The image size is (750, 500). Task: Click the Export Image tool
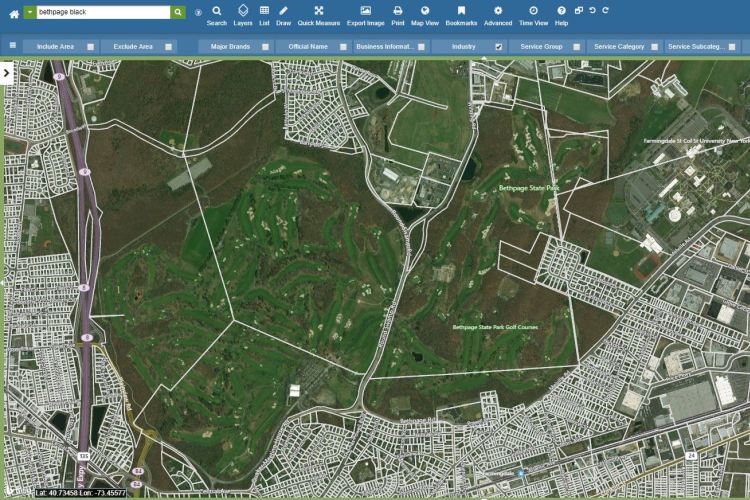point(365,16)
